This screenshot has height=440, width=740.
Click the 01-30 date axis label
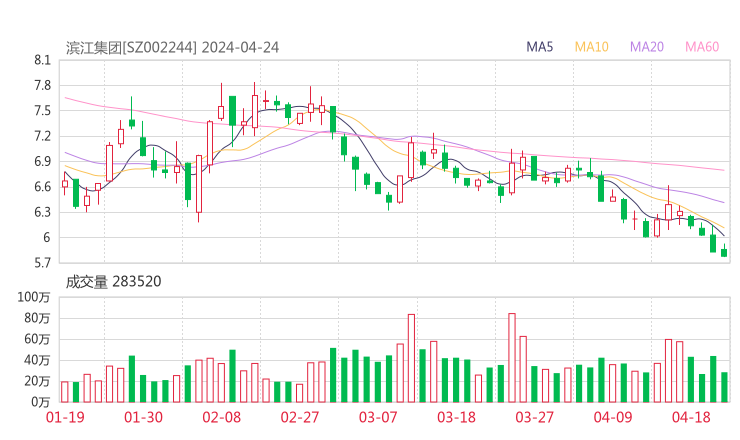tap(143, 417)
